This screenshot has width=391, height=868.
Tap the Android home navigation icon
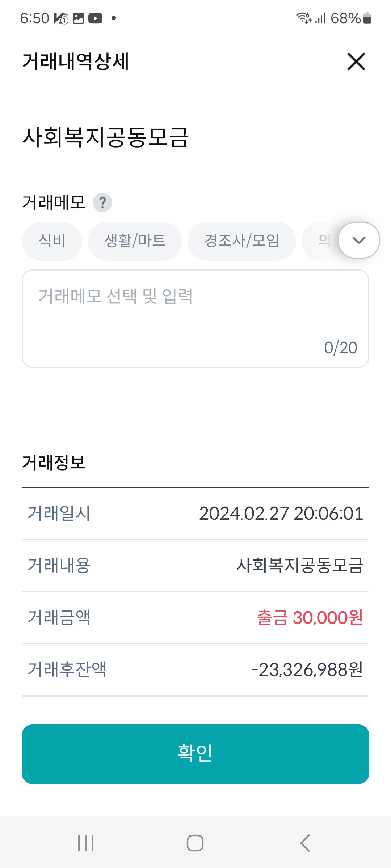pyautogui.click(x=195, y=843)
